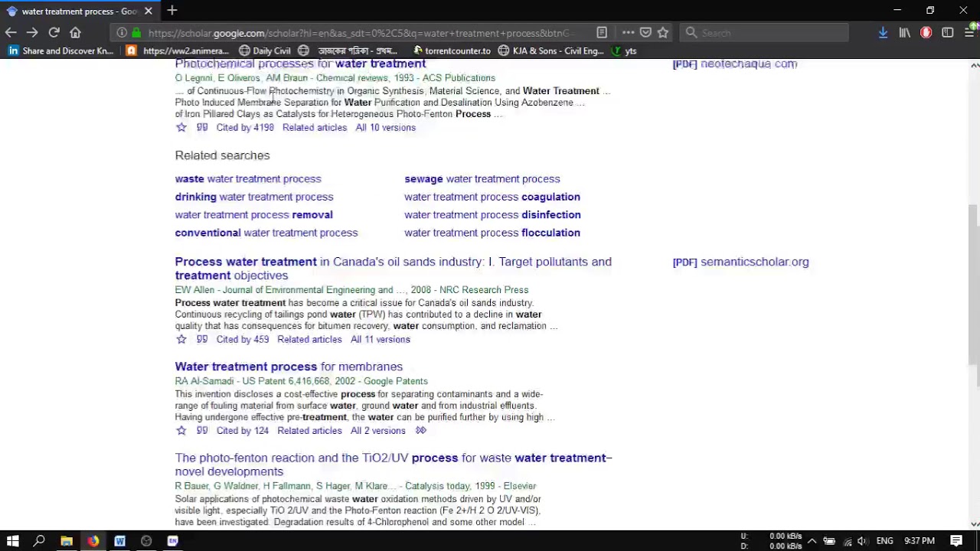Image resolution: width=980 pixels, height=551 pixels.
Task: Open photo-fenton reaction TiO2/UV article
Action: tap(394, 465)
